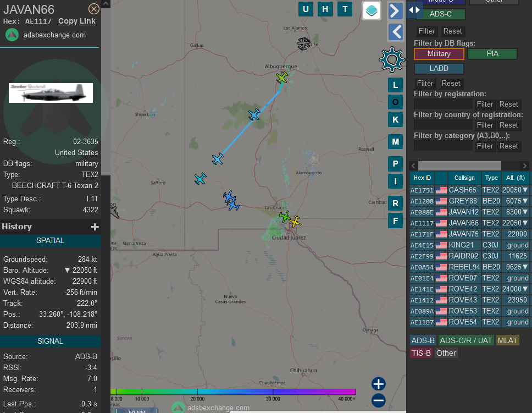Zoom out with the minus button

point(378,400)
